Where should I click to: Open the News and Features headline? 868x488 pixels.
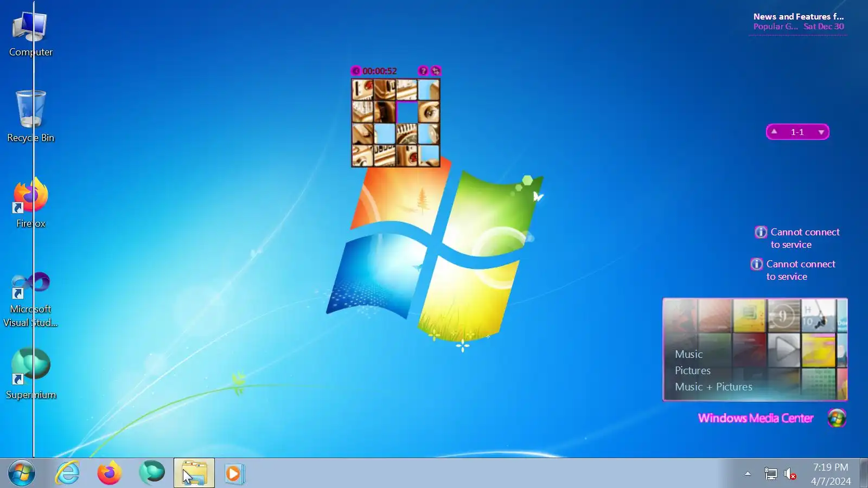pyautogui.click(x=798, y=16)
